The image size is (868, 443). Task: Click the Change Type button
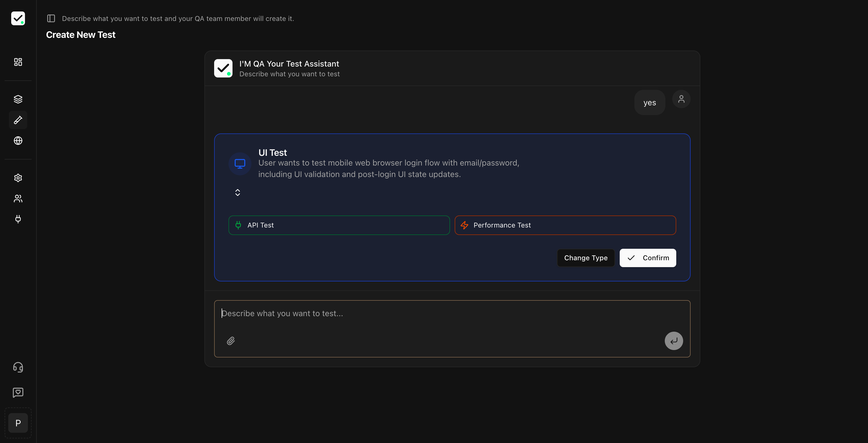[x=586, y=258]
